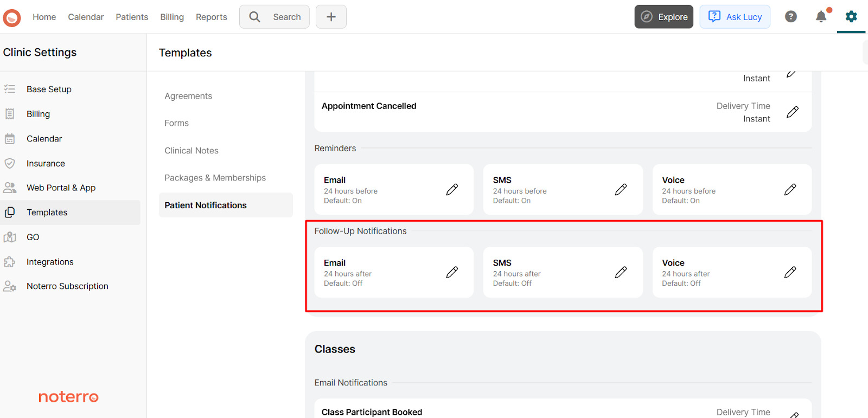Click Insurance shield icon
The height and width of the screenshot is (418, 868).
(x=10, y=163)
